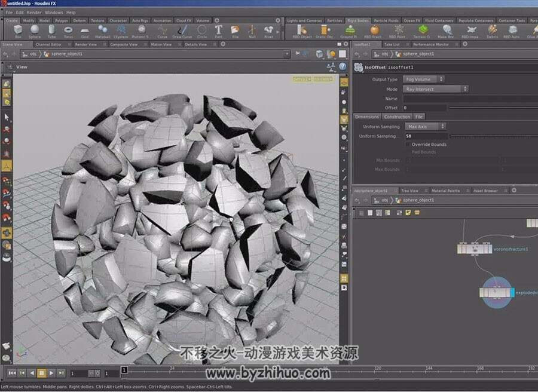
Task: Open the scene view path dropdown arrow
Action: [x=287, y=54]
